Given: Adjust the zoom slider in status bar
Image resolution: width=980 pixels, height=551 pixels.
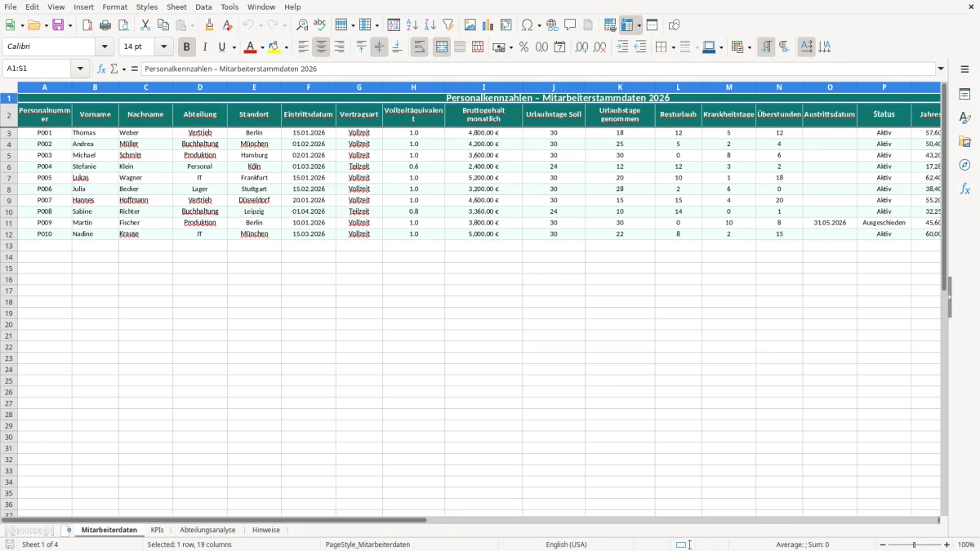Looking at the screenshot, I should [915, 544].
